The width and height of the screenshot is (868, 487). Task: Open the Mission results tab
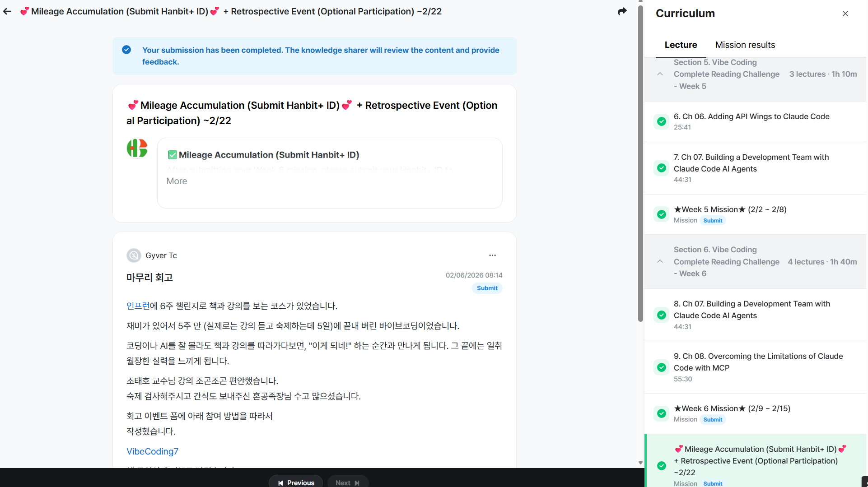coord(745,45)
